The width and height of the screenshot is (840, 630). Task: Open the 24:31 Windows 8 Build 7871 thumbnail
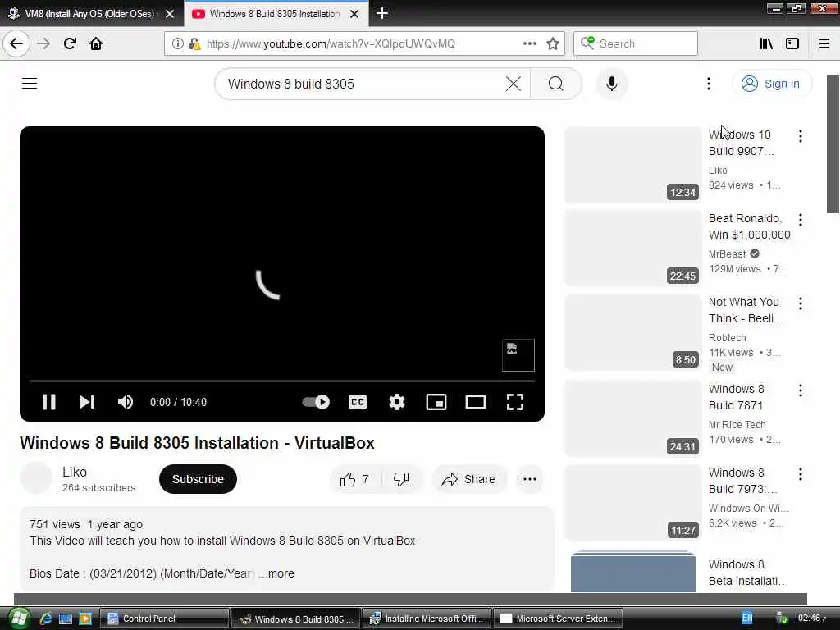(x=632, y=418)
